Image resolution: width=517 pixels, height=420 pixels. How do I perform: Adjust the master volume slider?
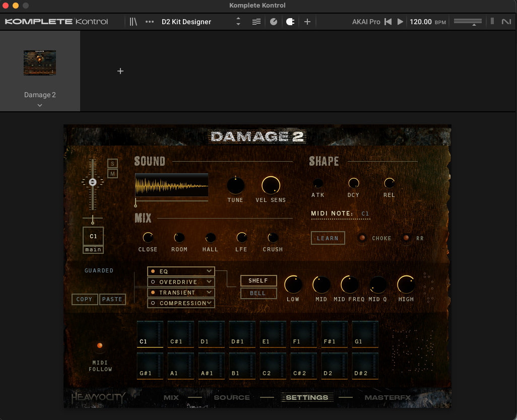click(467, 22)
